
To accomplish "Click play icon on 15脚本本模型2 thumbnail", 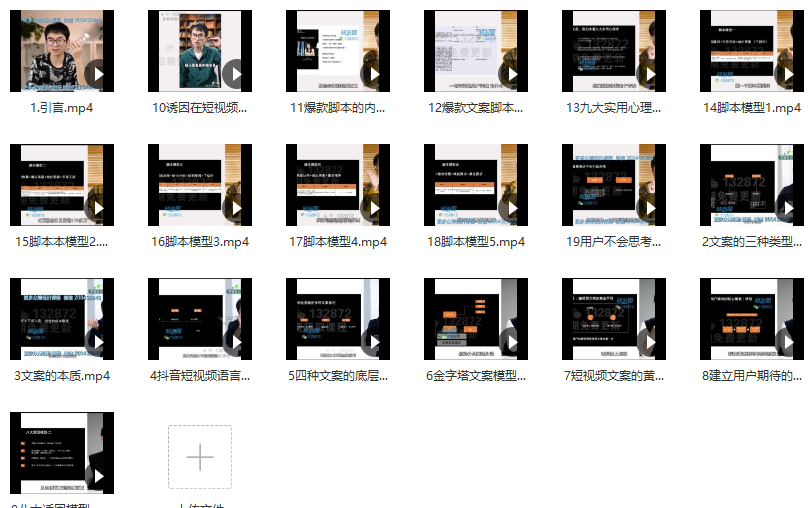I will (98, 208).
